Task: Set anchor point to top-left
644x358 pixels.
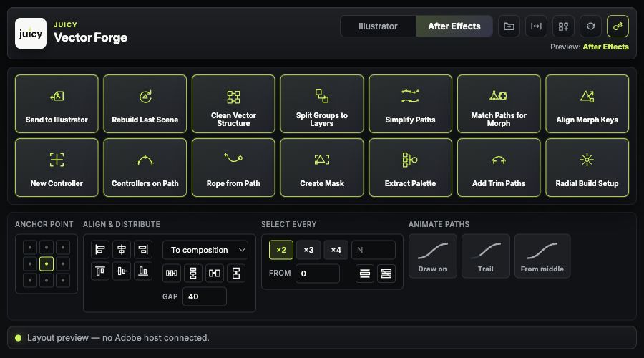Action: [x=30, y=248]
